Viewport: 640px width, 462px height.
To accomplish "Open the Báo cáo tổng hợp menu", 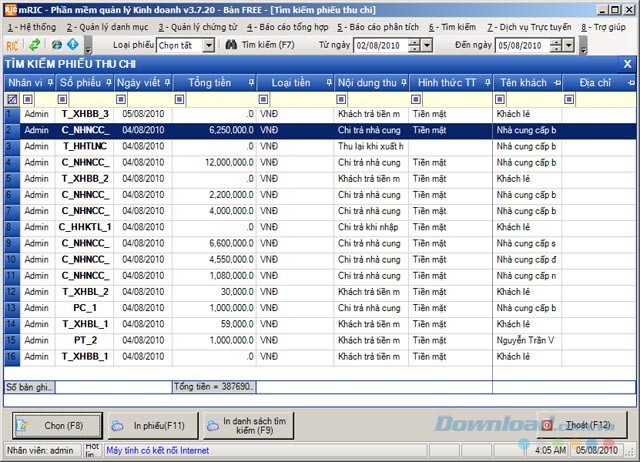I will click(288, 27).
